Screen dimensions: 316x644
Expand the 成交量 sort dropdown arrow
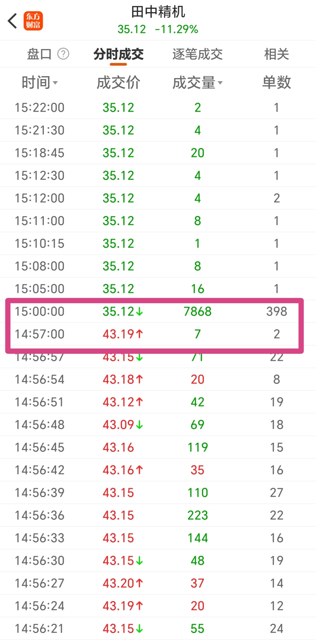[x=220, y=83]
